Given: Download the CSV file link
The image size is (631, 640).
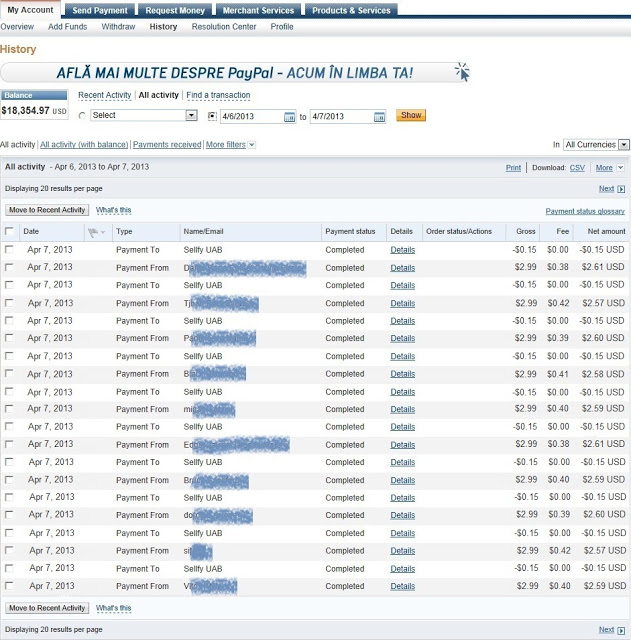Looking at the screenshot, I should (577, 168).
